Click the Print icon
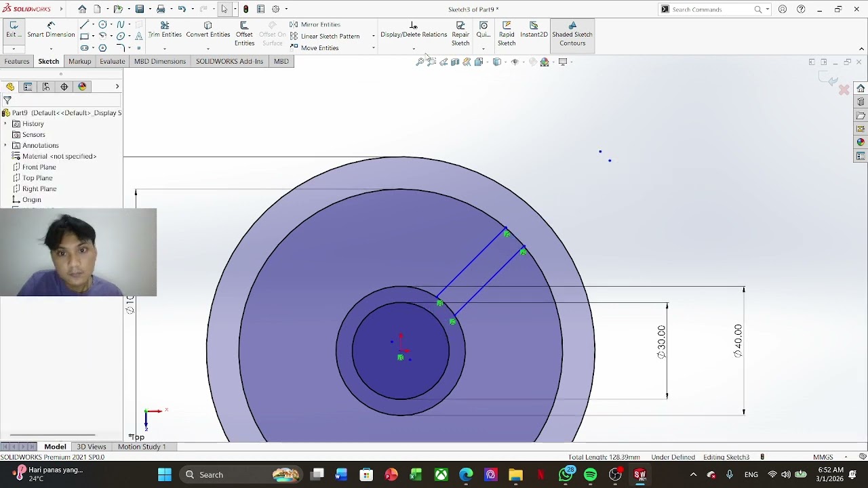Viewport: 868px width, 488px height. 161,9
